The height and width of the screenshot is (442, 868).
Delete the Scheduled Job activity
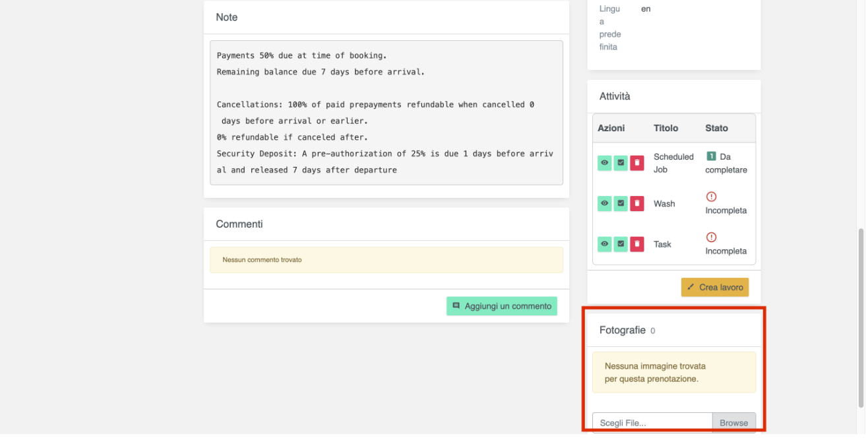(x=636, y=163)
